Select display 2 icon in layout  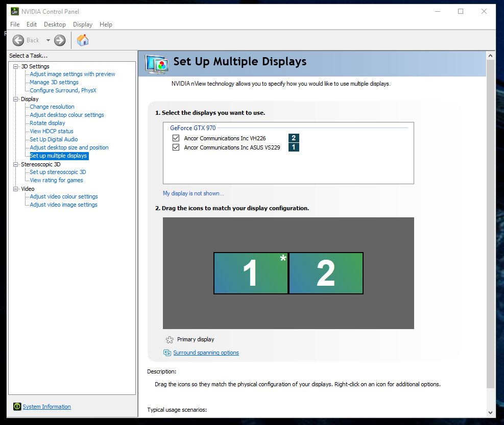(326, 273)
